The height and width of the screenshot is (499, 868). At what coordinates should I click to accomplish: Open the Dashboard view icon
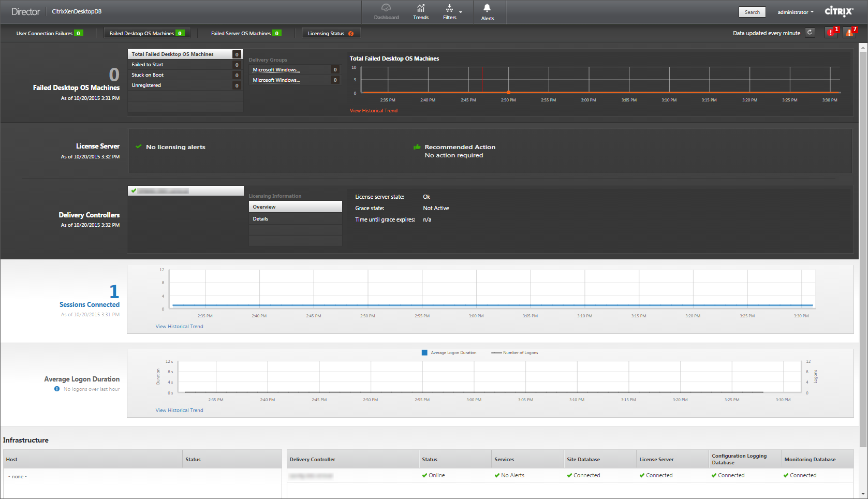pos(386,8)
